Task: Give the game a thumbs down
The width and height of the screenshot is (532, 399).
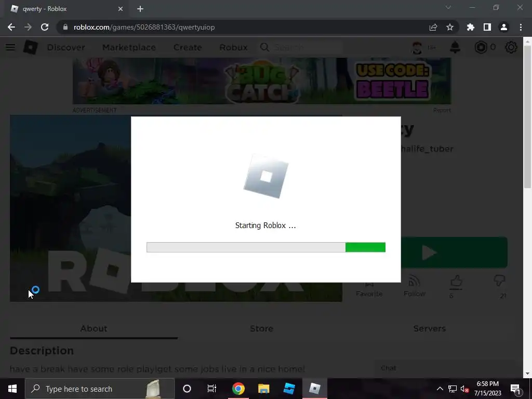Action: [499, 281]
